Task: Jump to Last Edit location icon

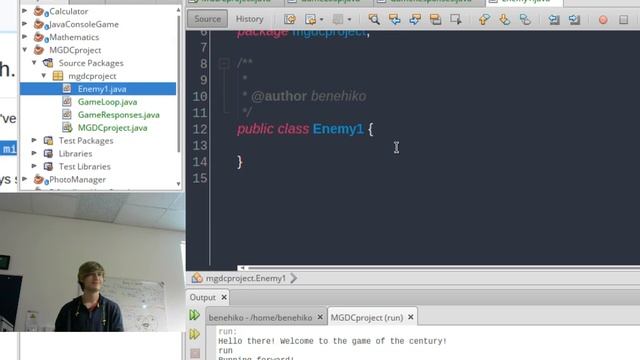Action: [x=290, y=19]
